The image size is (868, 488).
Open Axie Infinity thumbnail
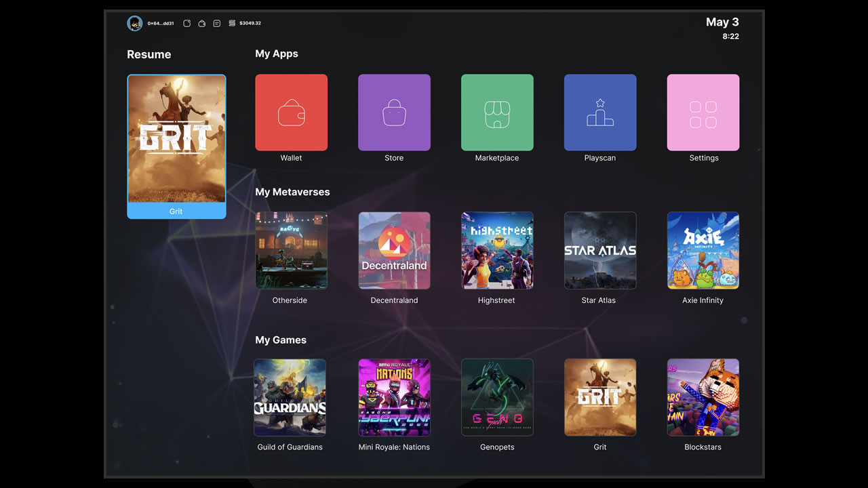coord(703,251)
